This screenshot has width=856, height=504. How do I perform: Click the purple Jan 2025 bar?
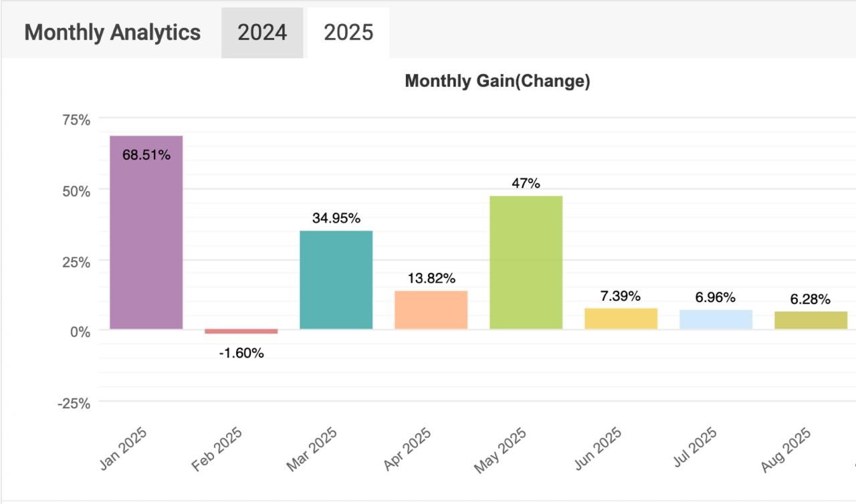coord(146,232)
